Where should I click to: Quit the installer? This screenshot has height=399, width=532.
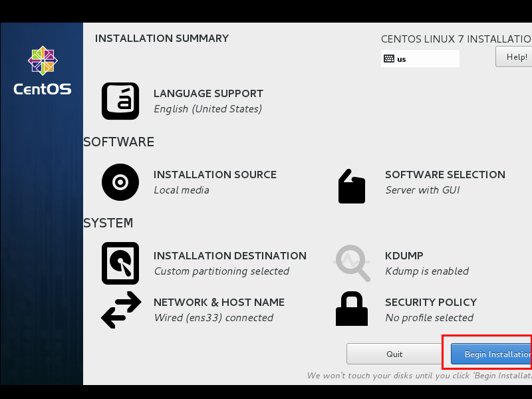(x=394, y=354)
